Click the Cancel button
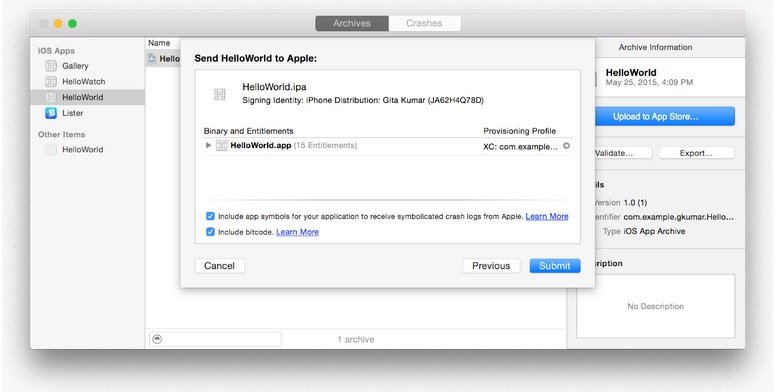Screen dimensions: 778x392 (219, 266)
